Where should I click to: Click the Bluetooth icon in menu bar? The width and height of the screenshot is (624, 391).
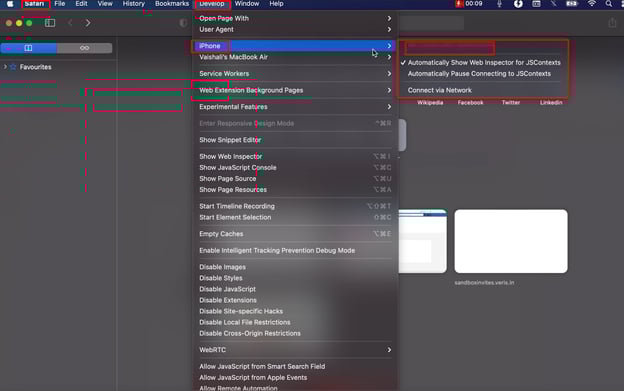coord(554,4)
